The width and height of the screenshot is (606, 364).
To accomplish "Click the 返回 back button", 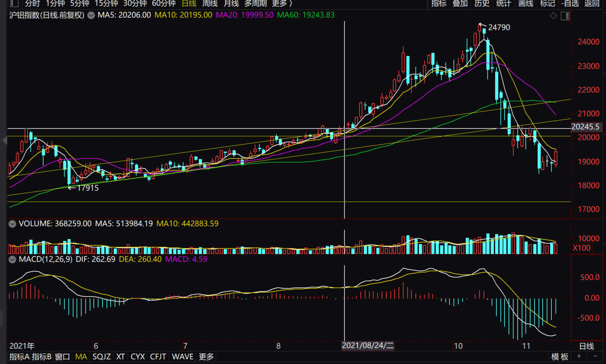I will 591,3.
